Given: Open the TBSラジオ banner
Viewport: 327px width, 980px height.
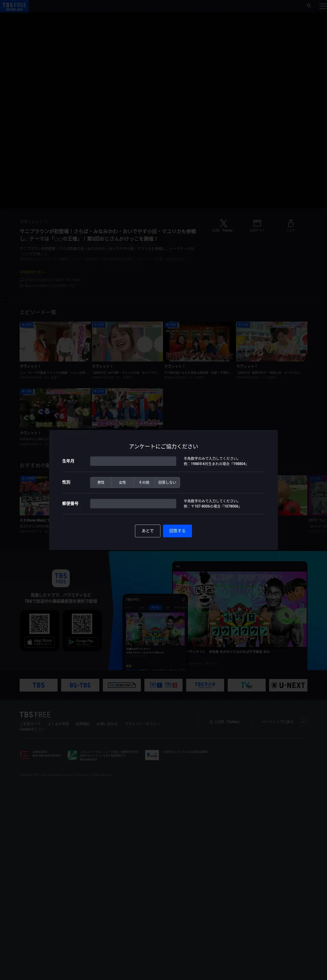Looking at the screenshot, I should 205,685.
